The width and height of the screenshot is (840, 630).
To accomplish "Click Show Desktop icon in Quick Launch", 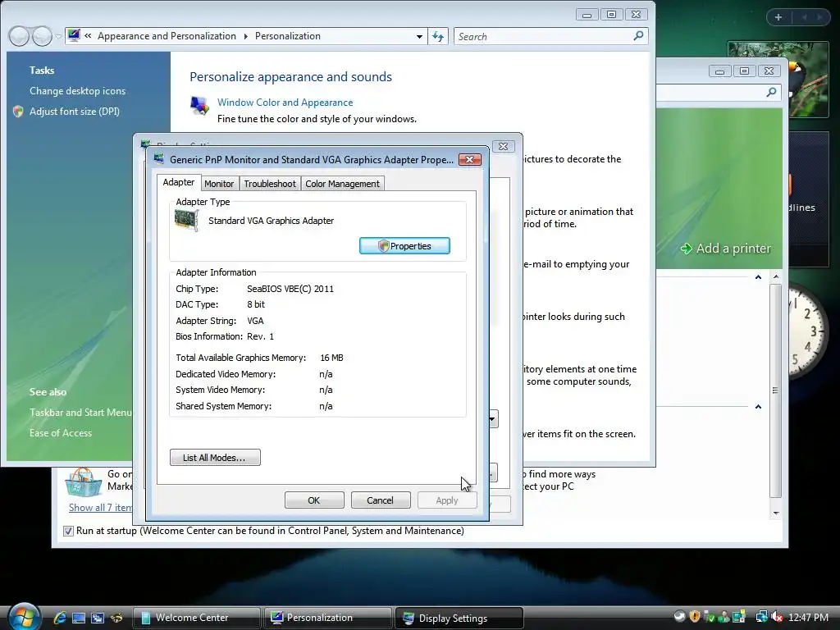I will click(x=79, y=618).
